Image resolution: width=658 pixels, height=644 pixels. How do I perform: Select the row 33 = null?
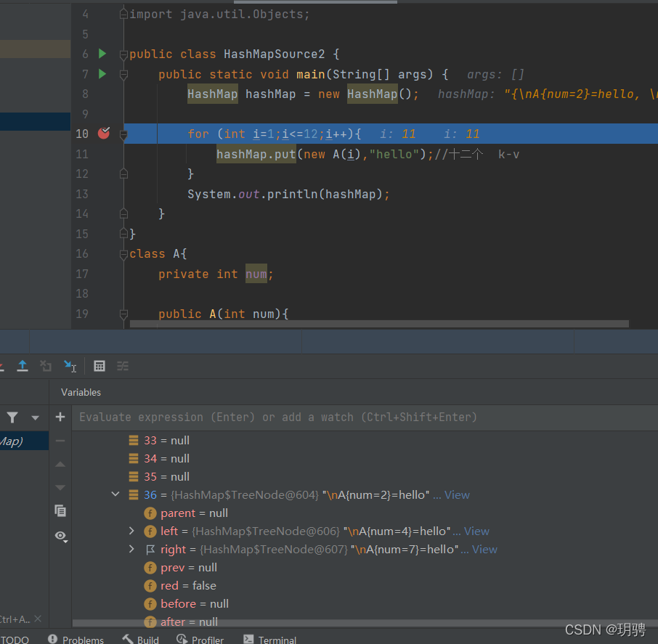click(x=166, y=440)
